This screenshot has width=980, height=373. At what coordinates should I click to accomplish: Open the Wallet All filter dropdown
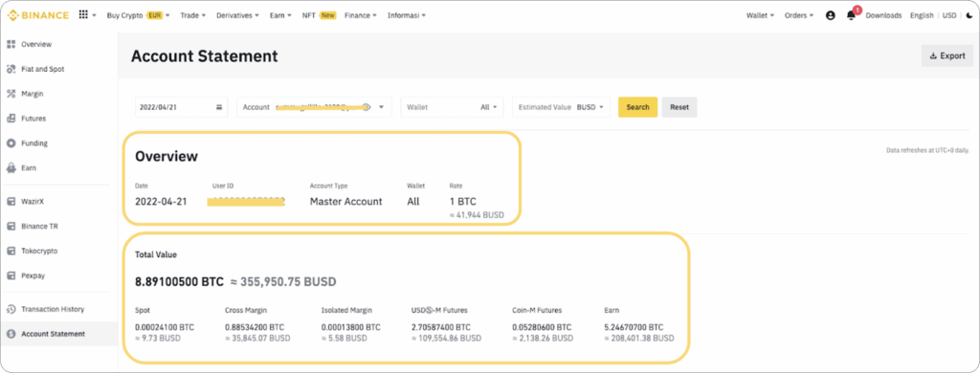pos(452,107)
